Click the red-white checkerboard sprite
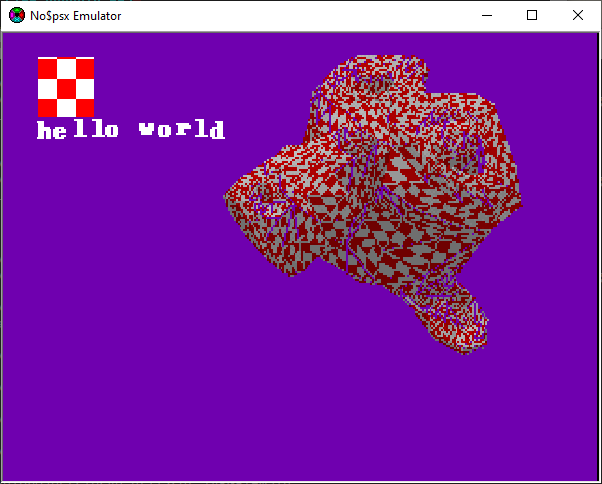 coord(66,87)
